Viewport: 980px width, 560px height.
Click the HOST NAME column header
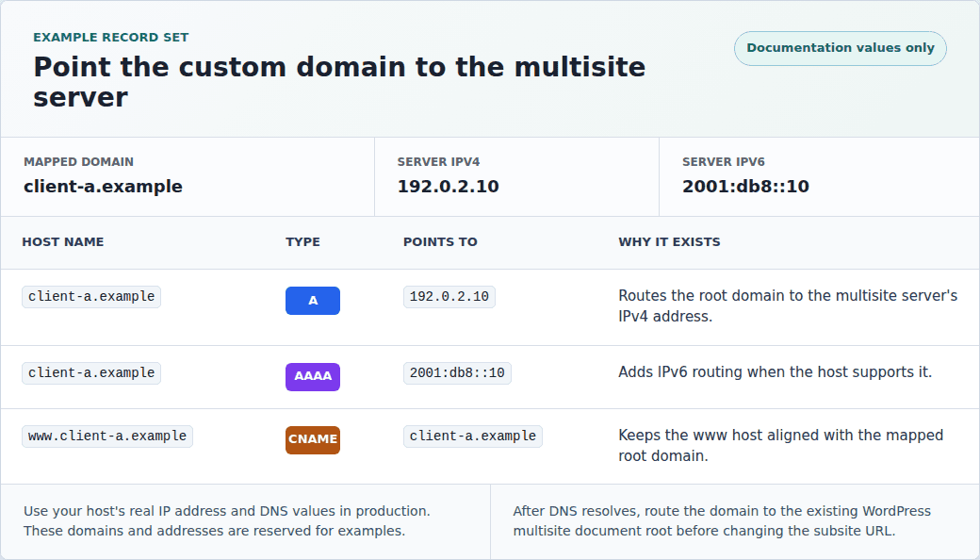click(x=63, y=242)
